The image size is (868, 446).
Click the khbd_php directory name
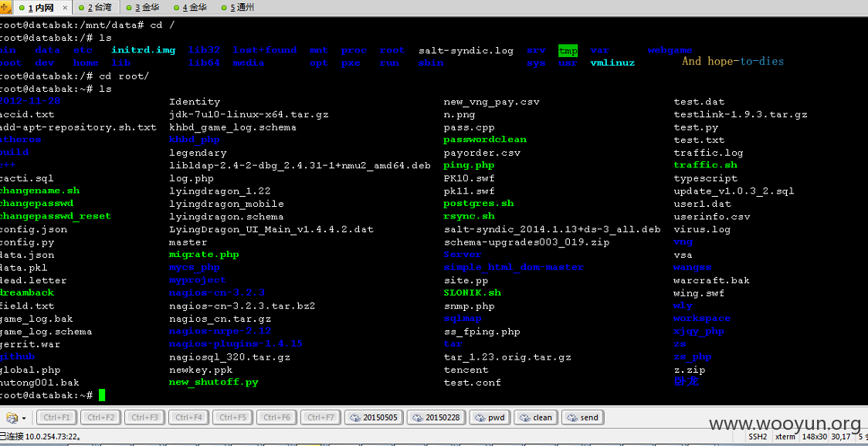pyautogui.click(x=195, y=140)
